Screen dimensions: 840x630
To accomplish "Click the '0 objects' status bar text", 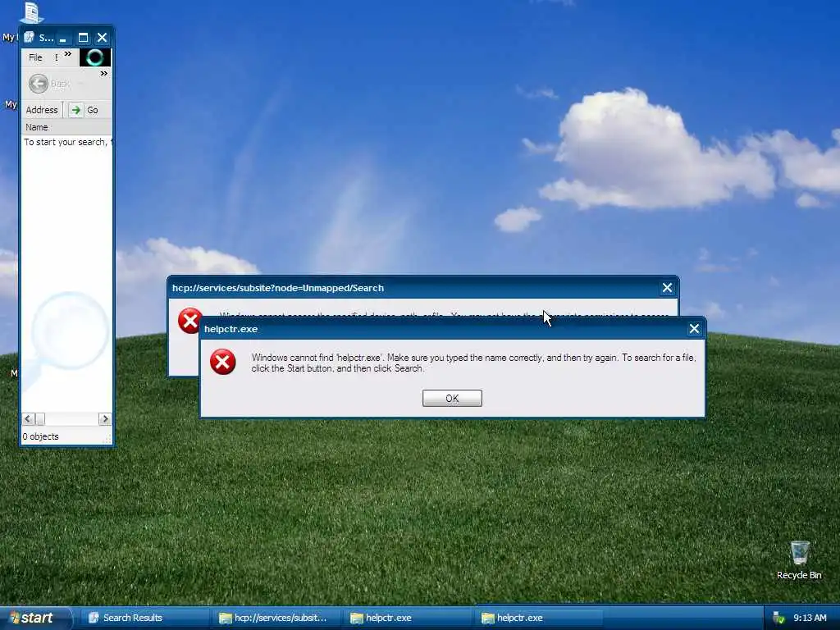I will click(41, 436).
